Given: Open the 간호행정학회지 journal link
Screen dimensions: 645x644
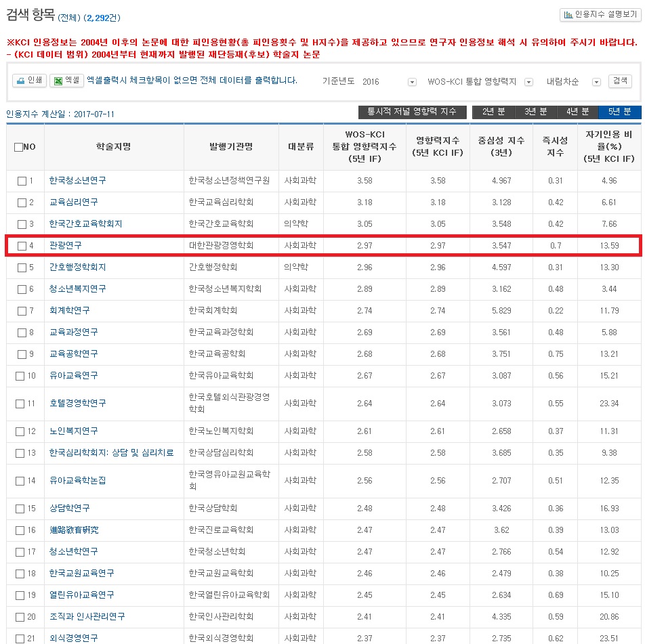Looking at the screenshot, I should pyautogui.click(x=77, y=267).
